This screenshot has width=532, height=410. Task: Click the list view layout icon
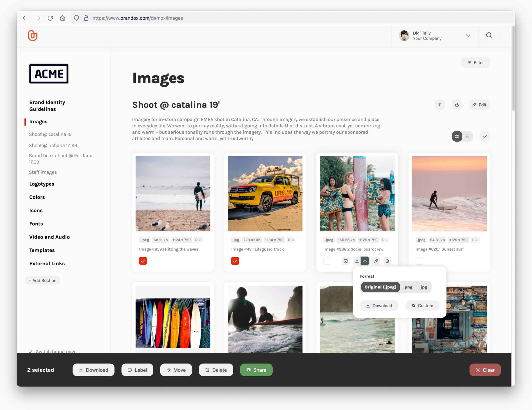(467, 137)
